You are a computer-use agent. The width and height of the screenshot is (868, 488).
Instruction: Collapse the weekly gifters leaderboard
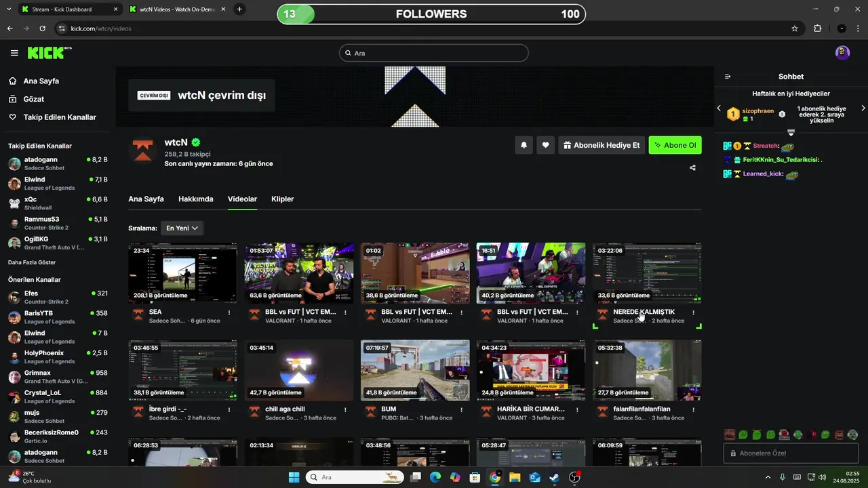(791, 132)
